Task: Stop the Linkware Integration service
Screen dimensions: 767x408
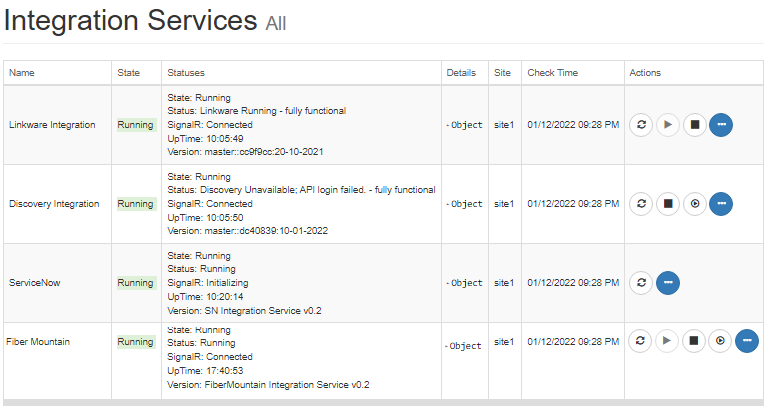Action: pos(695,125)
